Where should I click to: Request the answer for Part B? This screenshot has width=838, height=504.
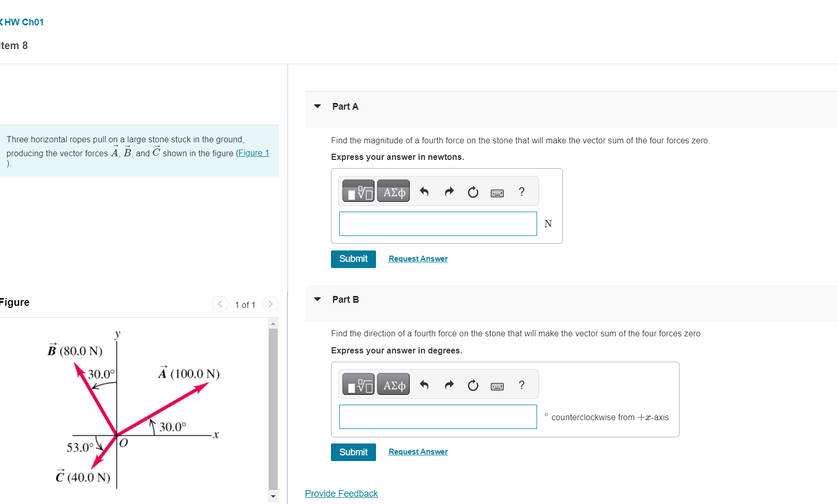(x=418, y=452)
